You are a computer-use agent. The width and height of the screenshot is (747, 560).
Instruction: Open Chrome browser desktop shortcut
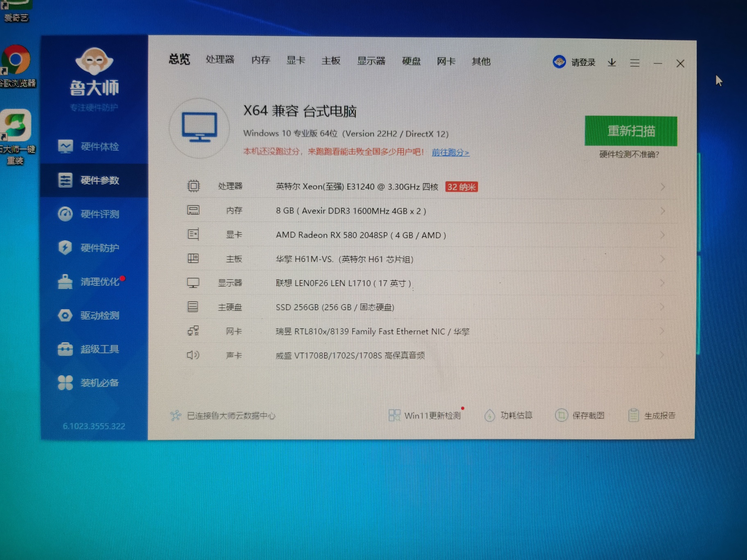click(16, 61)
